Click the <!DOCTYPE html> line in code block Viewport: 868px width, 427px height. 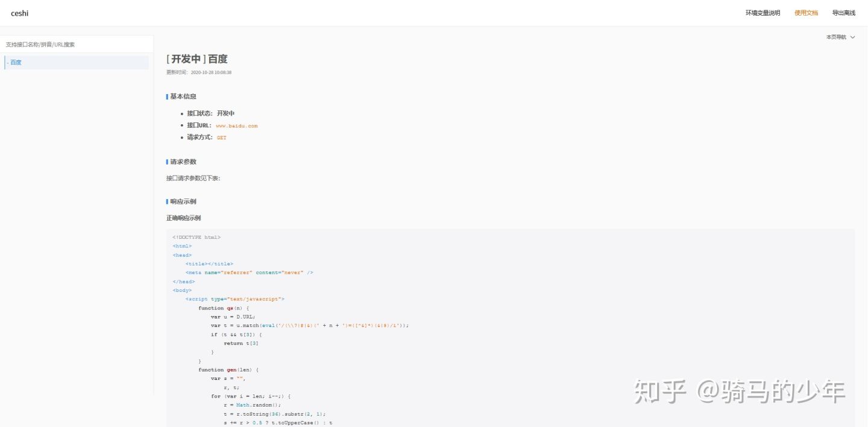pos(197,237)
